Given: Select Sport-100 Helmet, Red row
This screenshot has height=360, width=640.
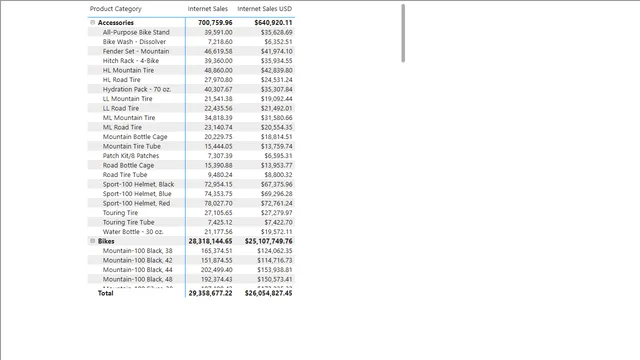Looking at the screenshot, I should click(191, 203).
